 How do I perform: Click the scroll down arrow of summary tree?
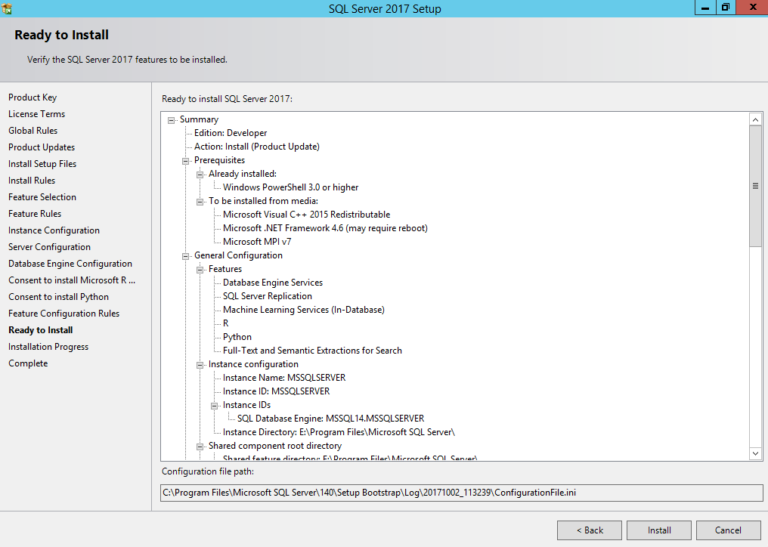coord(755,453)
